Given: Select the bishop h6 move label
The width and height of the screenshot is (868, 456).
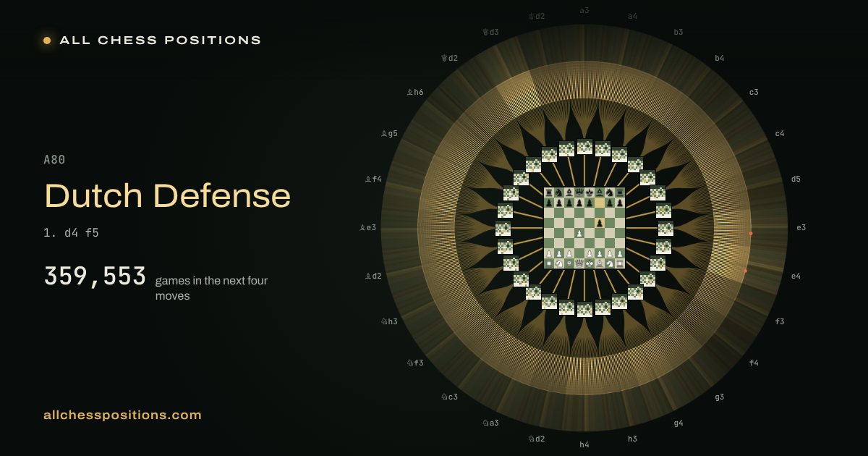Looking at the screenshot, I should (x=415, y=92).
